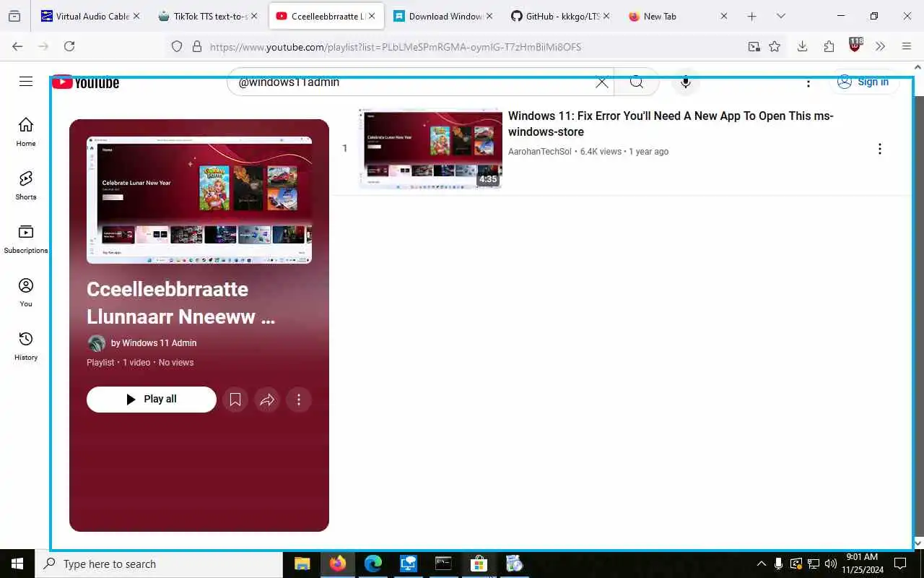Expand the list all tabs chevron

coord(780,16)
